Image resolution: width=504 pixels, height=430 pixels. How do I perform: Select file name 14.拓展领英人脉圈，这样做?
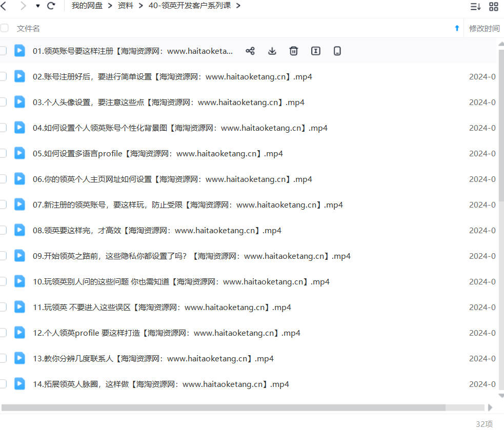tap(160, 384)
